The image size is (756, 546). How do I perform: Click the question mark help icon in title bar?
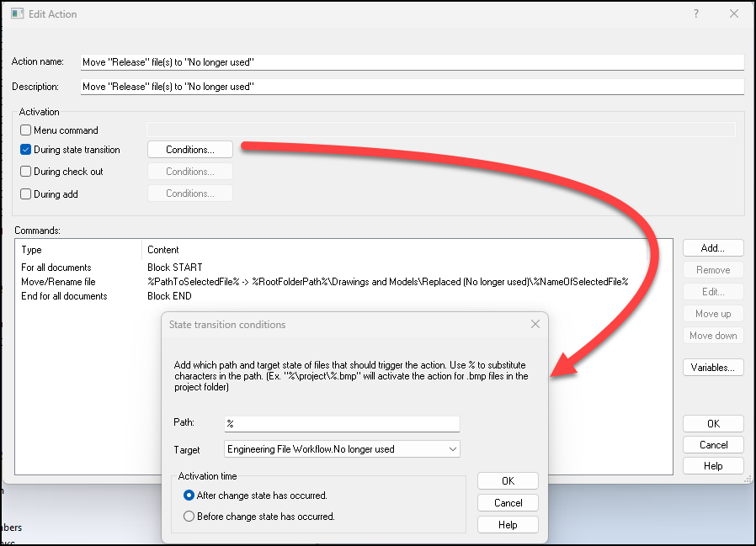tap(695, 14)
